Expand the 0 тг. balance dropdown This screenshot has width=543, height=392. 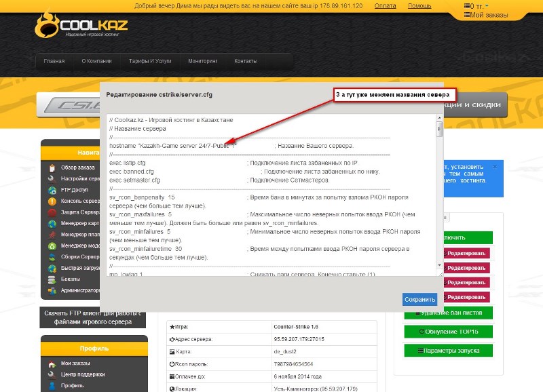[487, 6]
